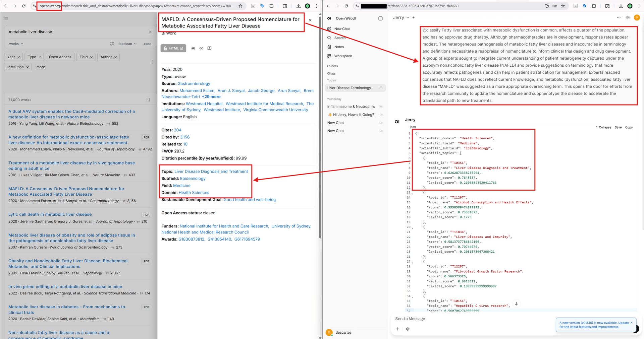The image size is (644, 339).
Task: Fold the JSON object at line 20
Action: (x=413, y=227)
